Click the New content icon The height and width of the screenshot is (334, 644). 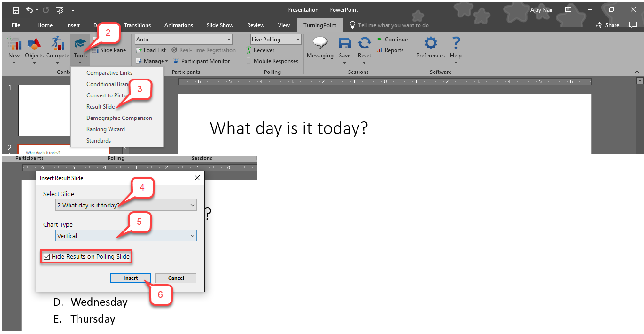14,44
